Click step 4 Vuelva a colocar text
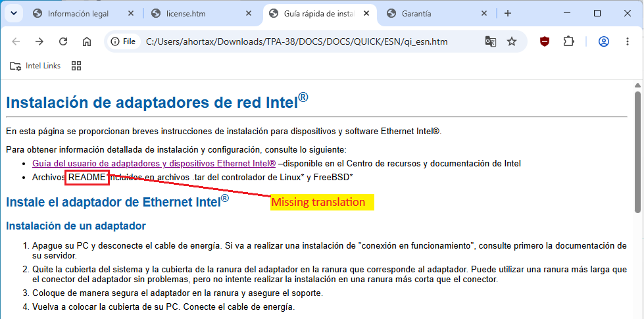644x319 pixels. [x=163, y=307]
